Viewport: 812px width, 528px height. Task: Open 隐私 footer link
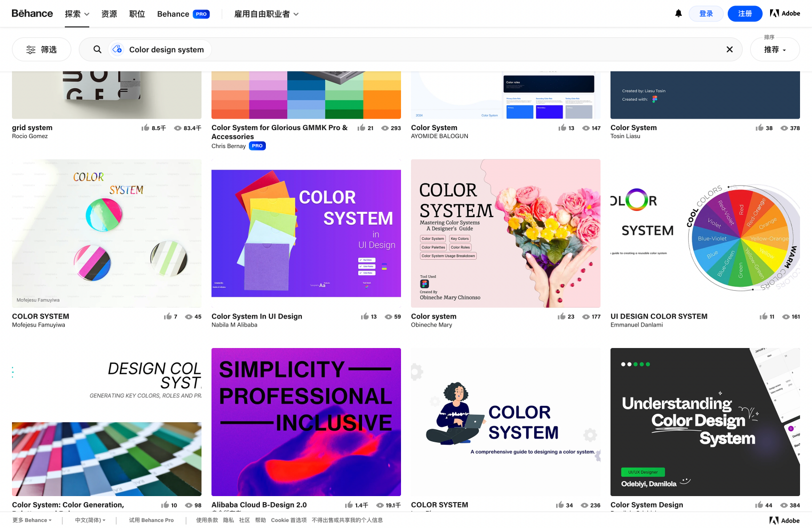228,520
